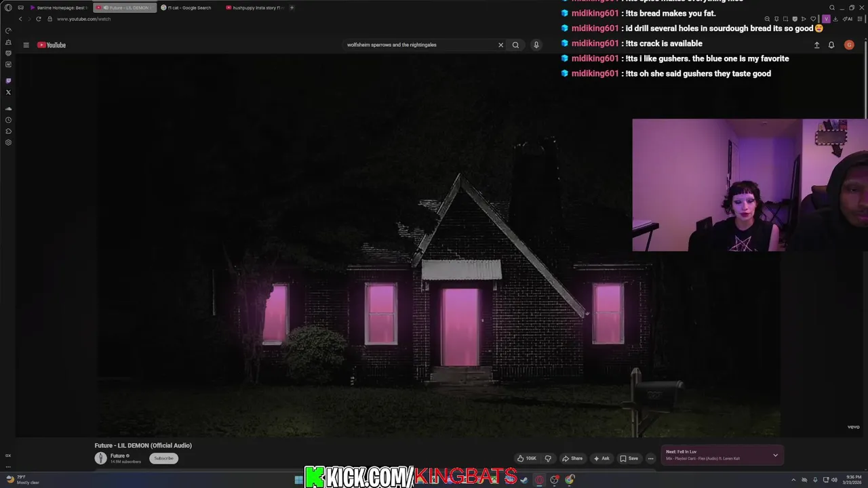
Task: Switch to hushpuppy insta story tab
Action: click(x=255, y=7)
